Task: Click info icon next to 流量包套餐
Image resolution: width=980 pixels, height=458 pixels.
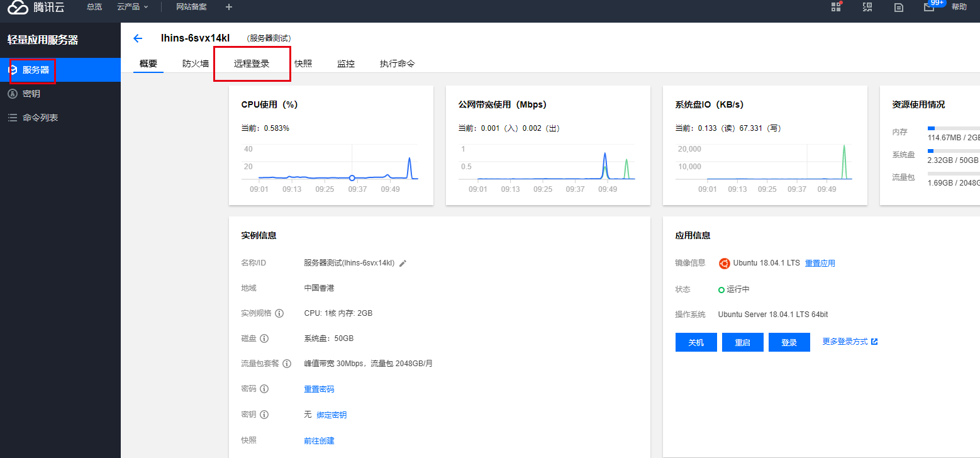Action: click(x=287, y=364)
